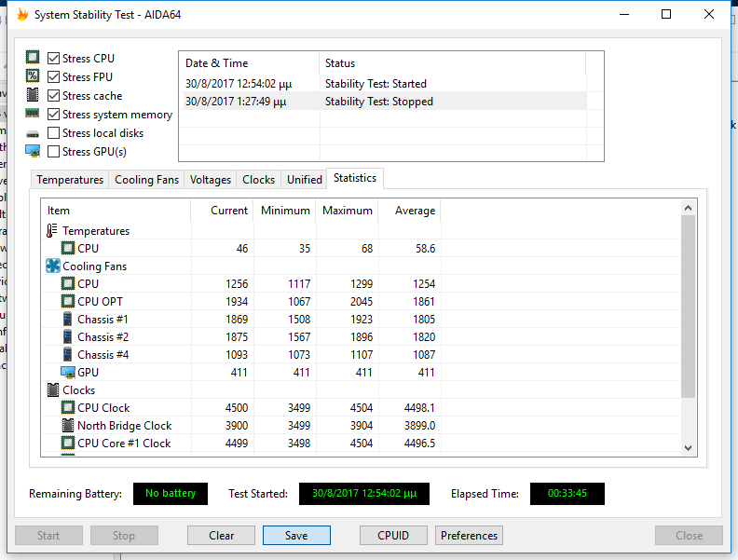Click the Start button

(x=48, y=536)
